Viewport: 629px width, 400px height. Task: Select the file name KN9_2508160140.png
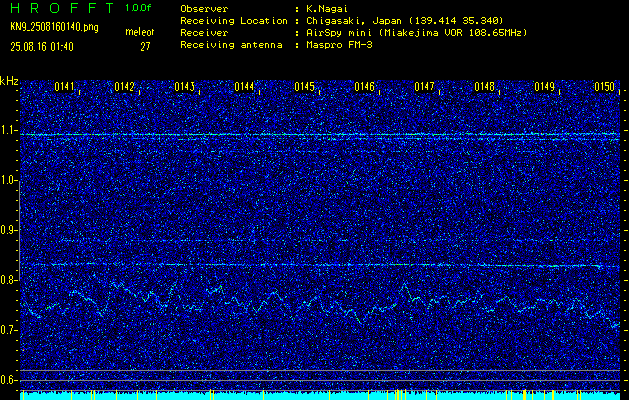pos(54,27)
